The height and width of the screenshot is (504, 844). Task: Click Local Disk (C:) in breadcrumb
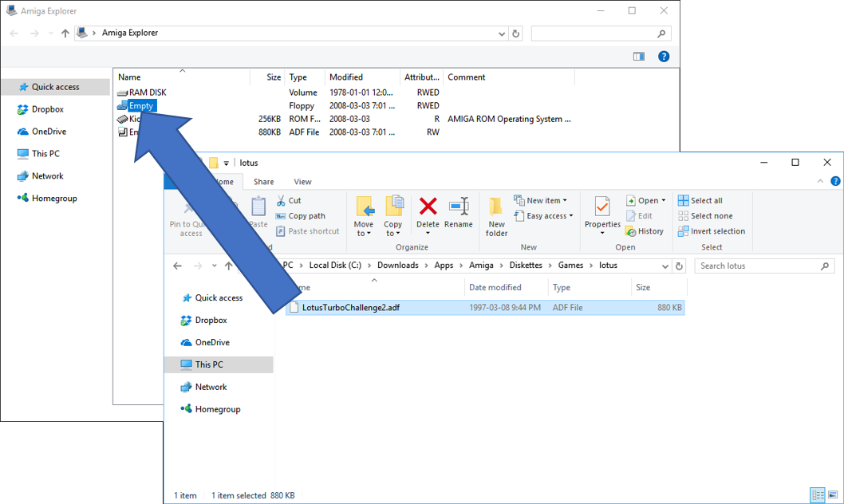pos(335,266)
